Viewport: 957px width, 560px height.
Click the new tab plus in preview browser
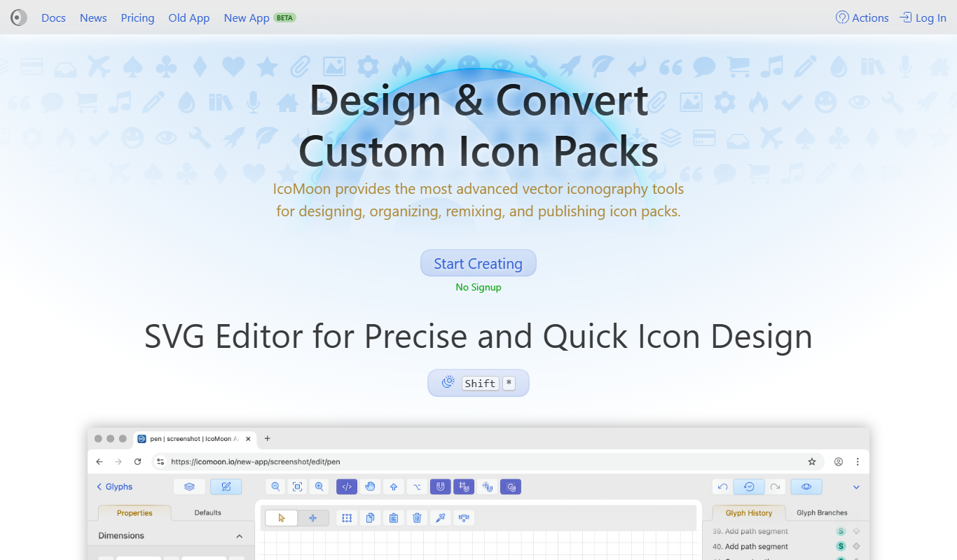pyautogui.click(x=267, y=439)
